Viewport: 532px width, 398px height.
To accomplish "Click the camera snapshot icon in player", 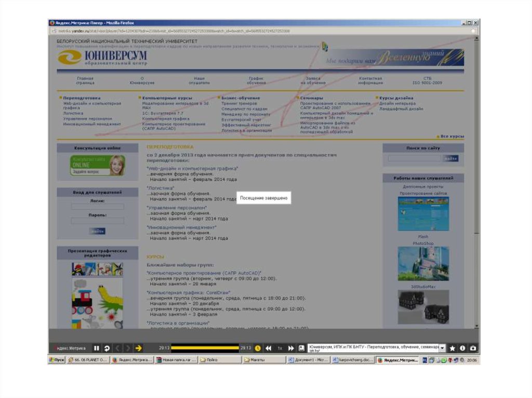I will (473, 348).
